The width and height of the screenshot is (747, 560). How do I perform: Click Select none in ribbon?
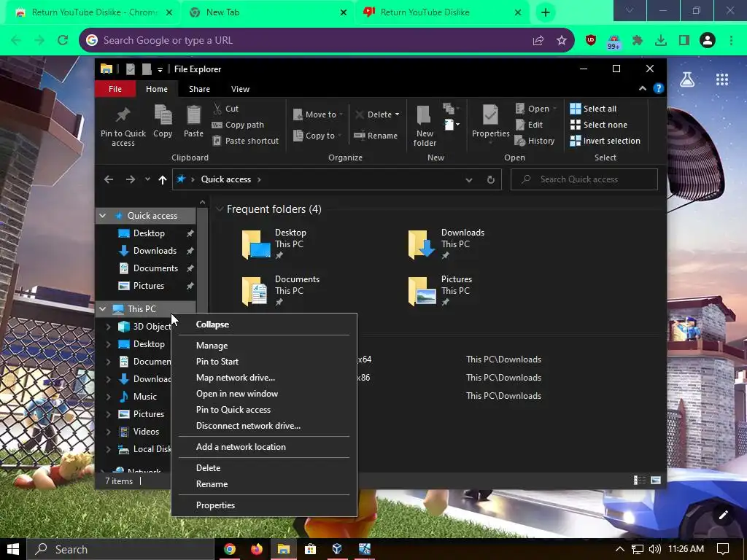(598, 125)
